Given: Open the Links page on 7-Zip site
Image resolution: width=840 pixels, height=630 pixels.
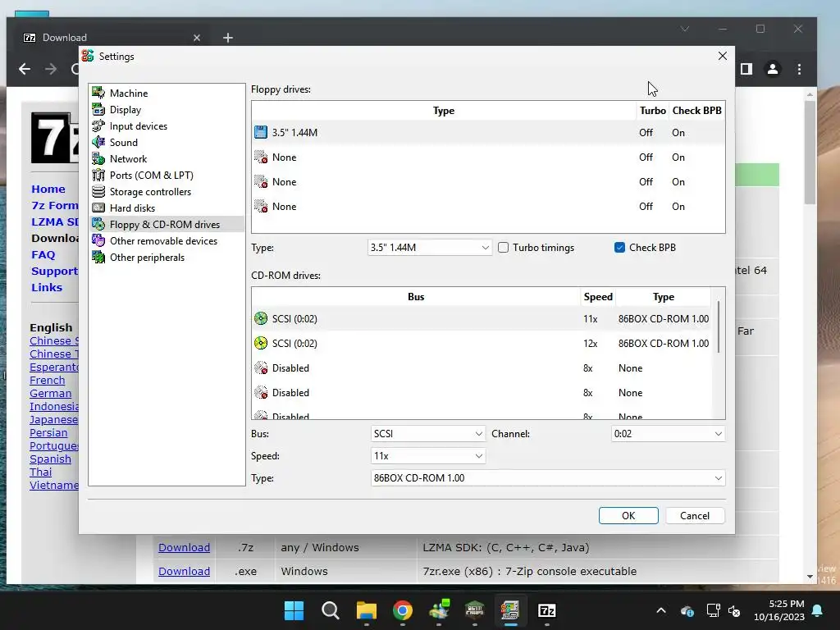Looking at the screenshot, I should (47, 287).
